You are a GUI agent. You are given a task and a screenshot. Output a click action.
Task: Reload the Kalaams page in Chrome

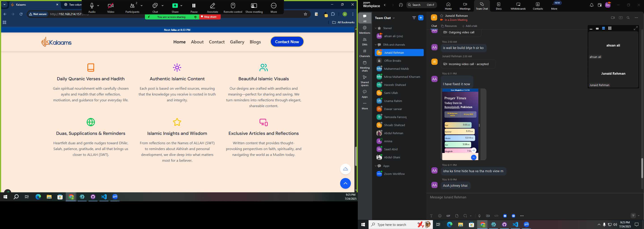21,14
